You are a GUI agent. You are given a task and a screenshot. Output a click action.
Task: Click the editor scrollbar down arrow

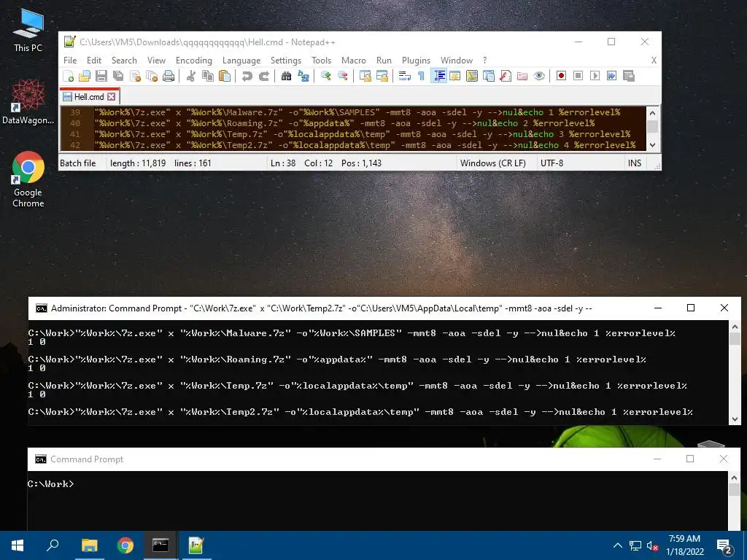[653, 145]
